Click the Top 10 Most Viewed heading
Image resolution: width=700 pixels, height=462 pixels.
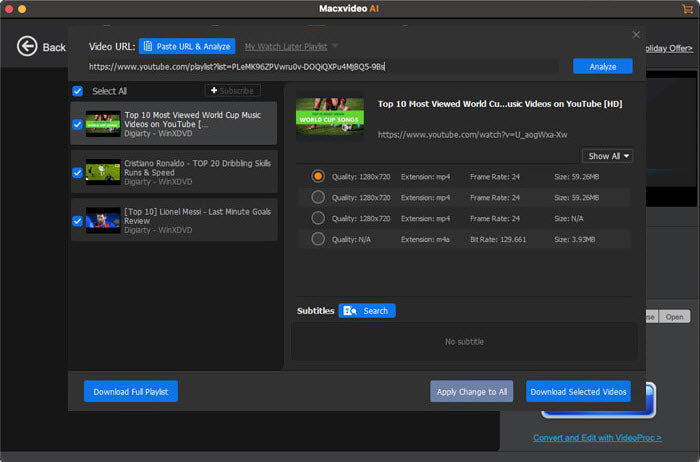point(500,104)
